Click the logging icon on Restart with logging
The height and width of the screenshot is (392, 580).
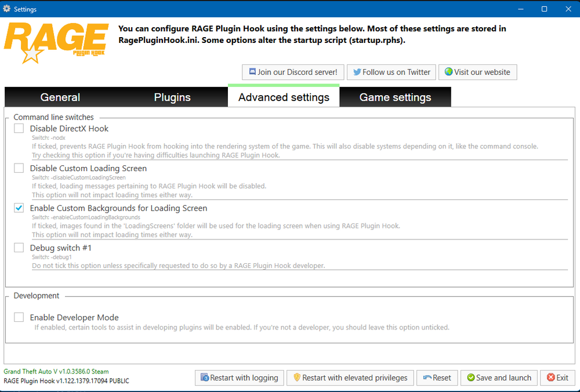pos(205,377)
